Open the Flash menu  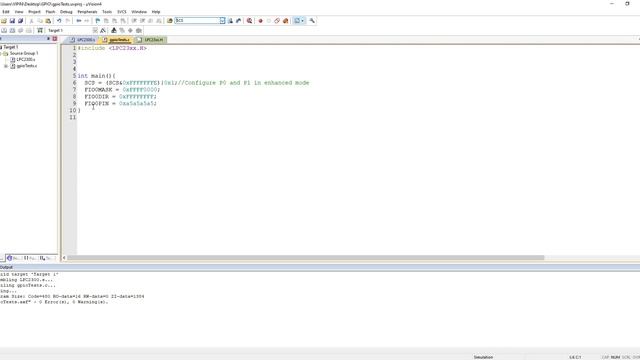(50, 12)
